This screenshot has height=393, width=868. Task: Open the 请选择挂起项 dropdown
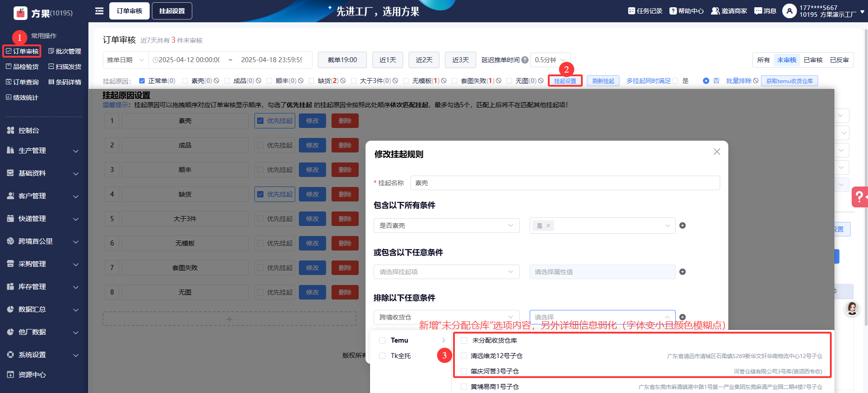(x=447, y=272)
